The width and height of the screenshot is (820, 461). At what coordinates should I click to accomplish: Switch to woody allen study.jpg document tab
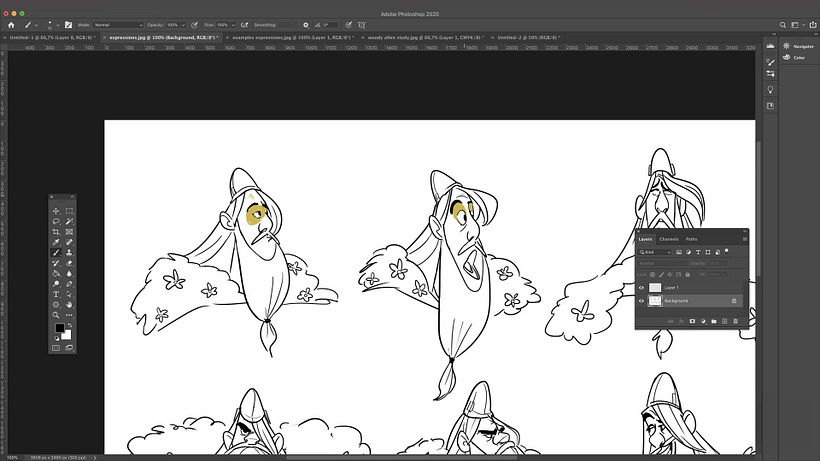point(424,38)
